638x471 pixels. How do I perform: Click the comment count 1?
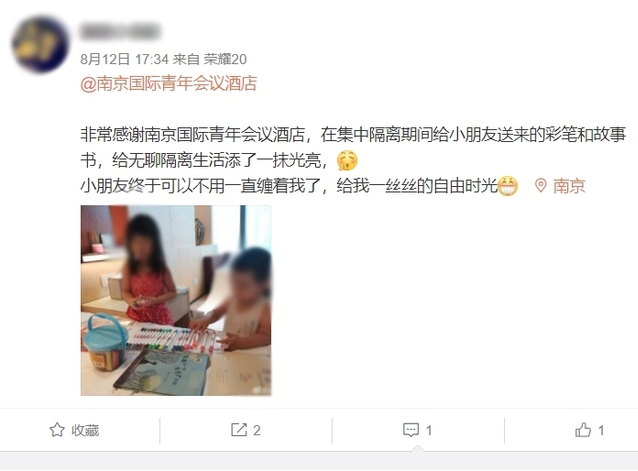click(429, 430)
